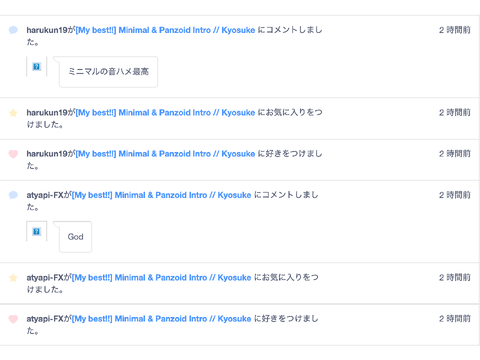This screenshot has width=480, height=360.
Task: Click the comment bubble ミニマルの音ハメ最高
Action: (108, 72)
